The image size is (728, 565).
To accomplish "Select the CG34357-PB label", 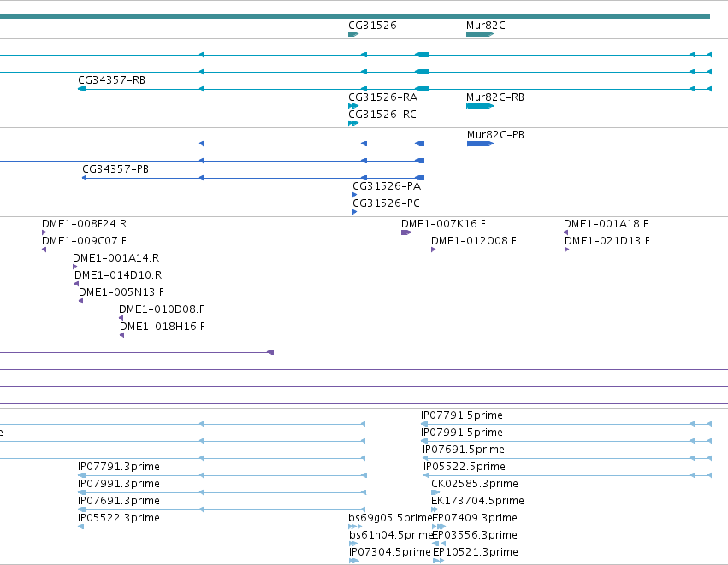I will [115, 169].
